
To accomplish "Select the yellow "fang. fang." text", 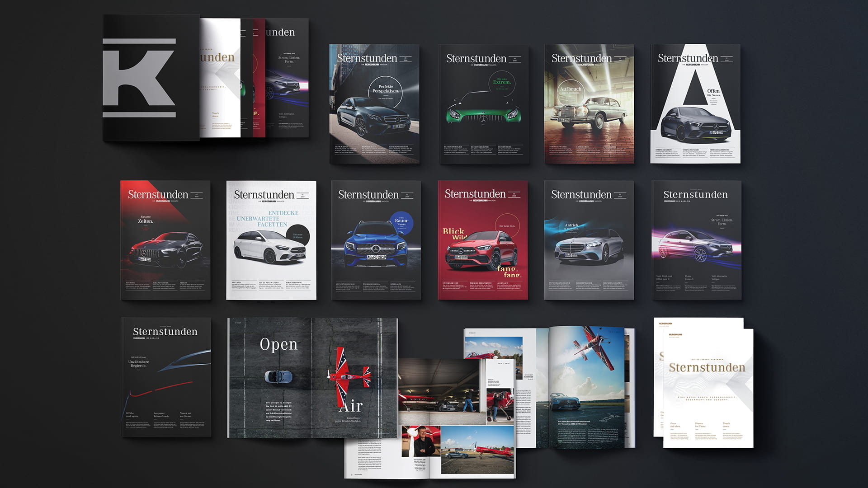I will [509, 272].
